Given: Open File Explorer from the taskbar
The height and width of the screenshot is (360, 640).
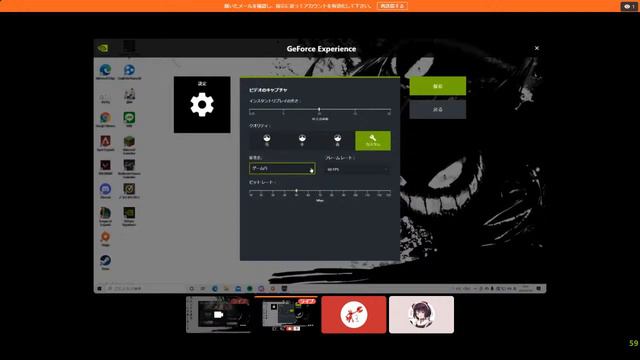Looking at the screenshot, I should pos(226,289).
